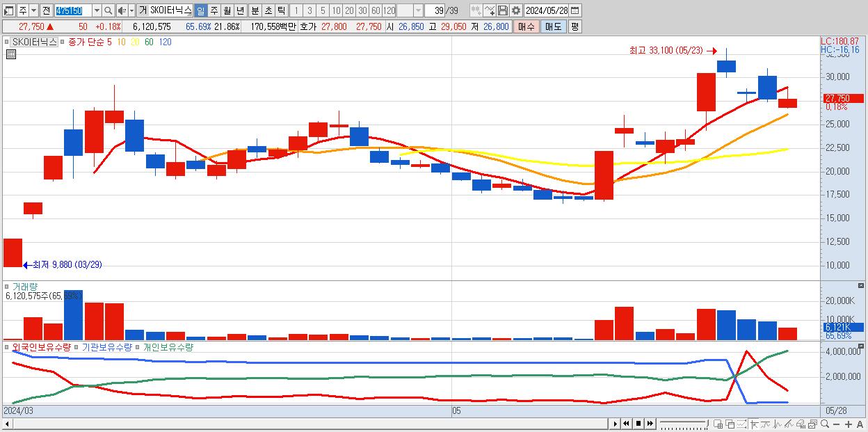Click the dotted-lines chart icon in bottom toolbar
This screenshot has height=432, width=868.
(742, 424)
